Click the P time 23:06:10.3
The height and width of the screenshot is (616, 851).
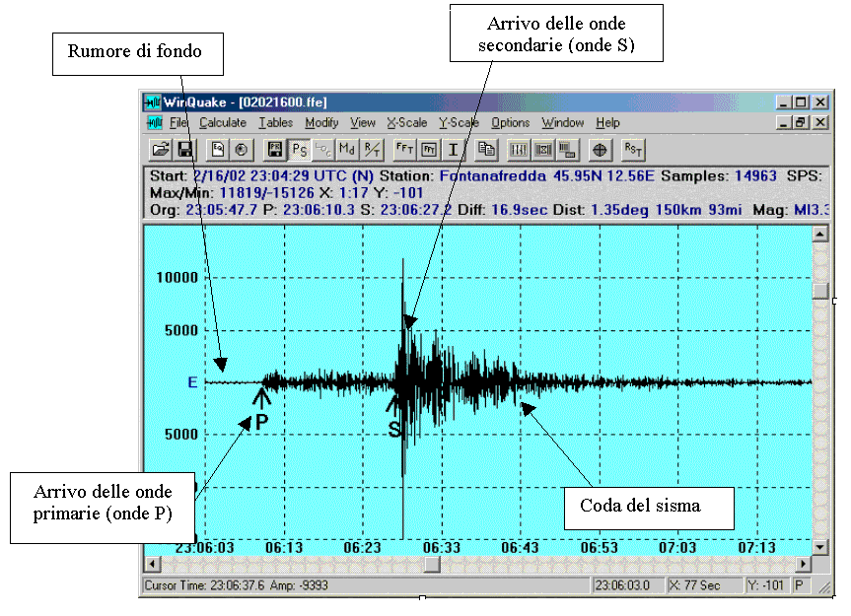319,209
